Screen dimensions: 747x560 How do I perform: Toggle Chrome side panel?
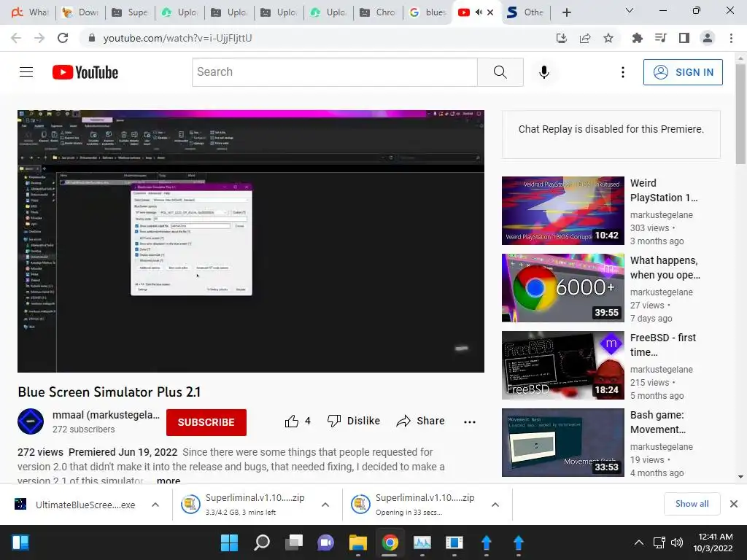pyautogui.click(x=684, y=38)
